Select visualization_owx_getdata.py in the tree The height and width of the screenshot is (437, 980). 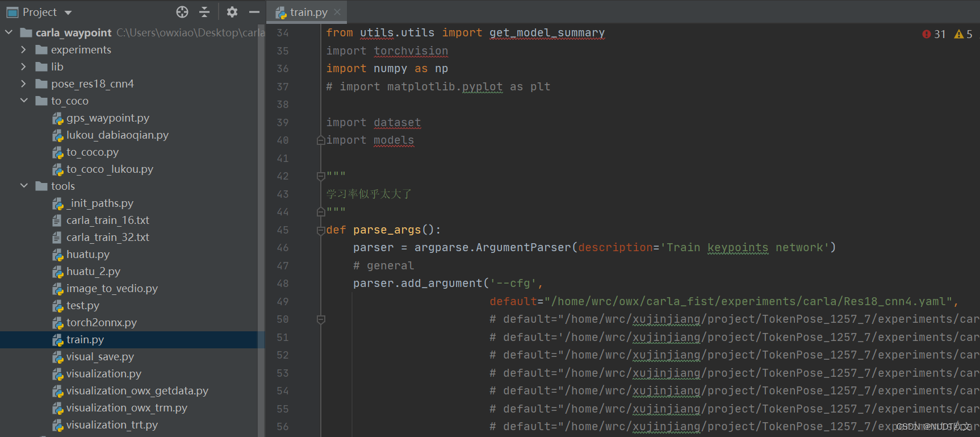[x=137, y=391]
